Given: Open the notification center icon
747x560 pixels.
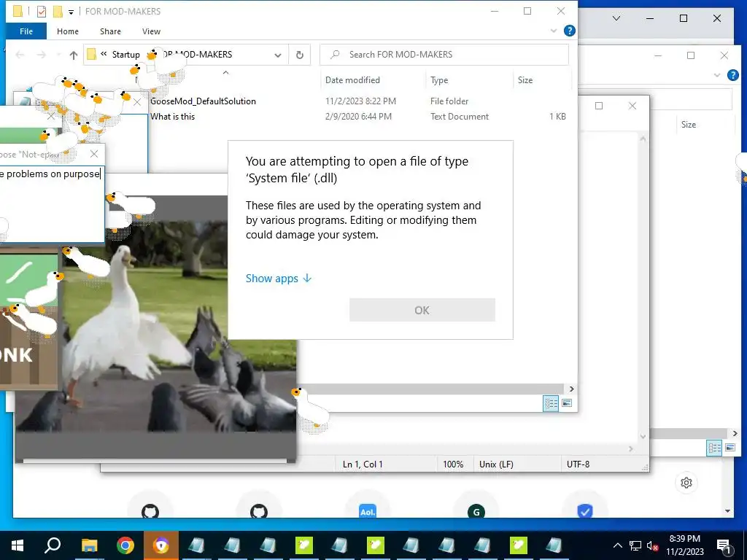Looking at the screenshot, I should point(724,546).
